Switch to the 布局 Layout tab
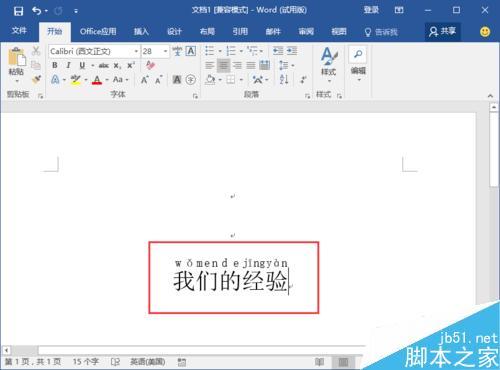Viewport: 500px width, 370px height. click(x=207, y=32)
